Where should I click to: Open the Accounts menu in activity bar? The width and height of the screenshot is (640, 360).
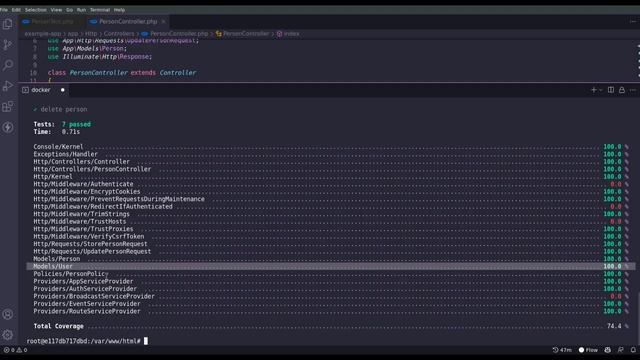pos(8,314)
